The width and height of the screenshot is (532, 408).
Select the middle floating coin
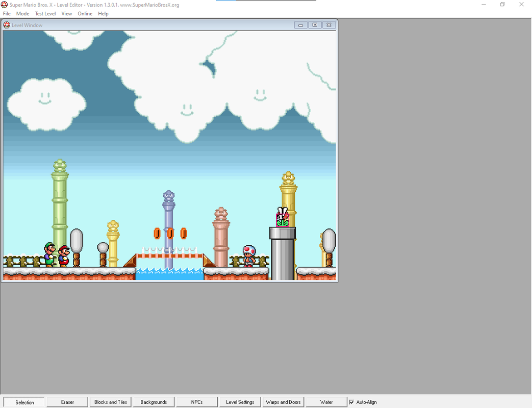point(170,234)
